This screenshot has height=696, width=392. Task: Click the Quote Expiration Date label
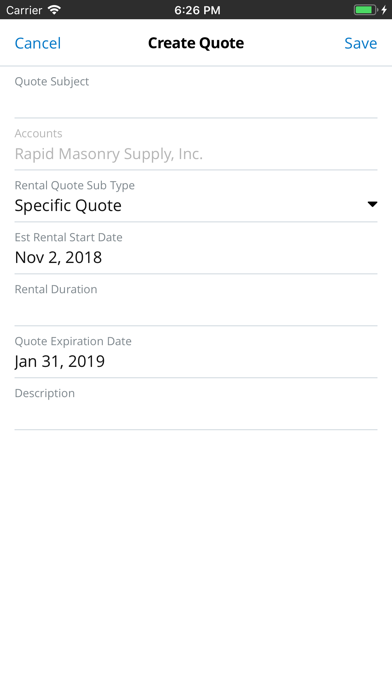point(73,341)
